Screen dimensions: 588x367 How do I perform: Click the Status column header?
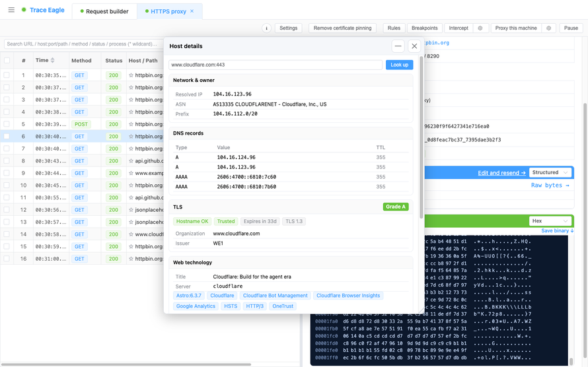click(114, 60)
